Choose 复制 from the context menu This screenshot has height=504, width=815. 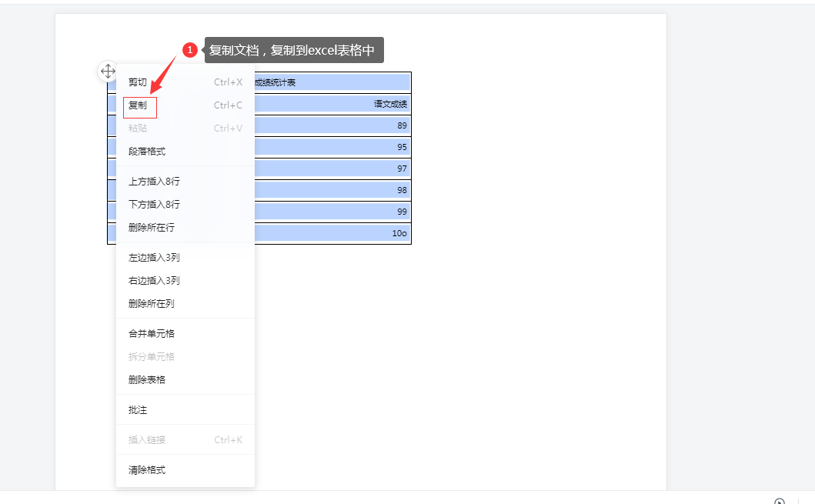point(185,105)
